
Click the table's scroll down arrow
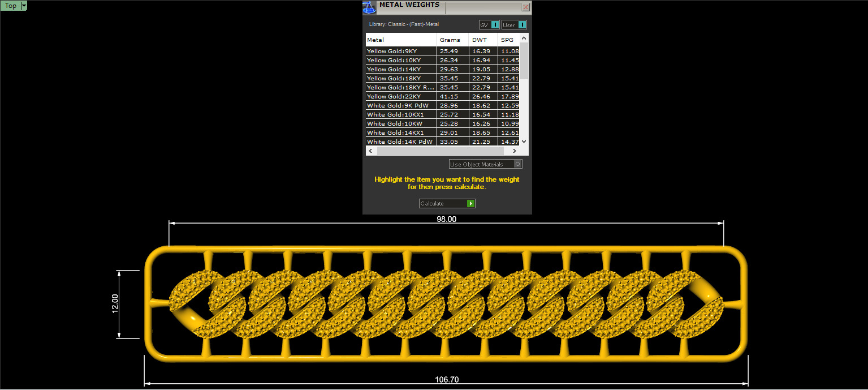pyautogui.click(x=524, y=142)
